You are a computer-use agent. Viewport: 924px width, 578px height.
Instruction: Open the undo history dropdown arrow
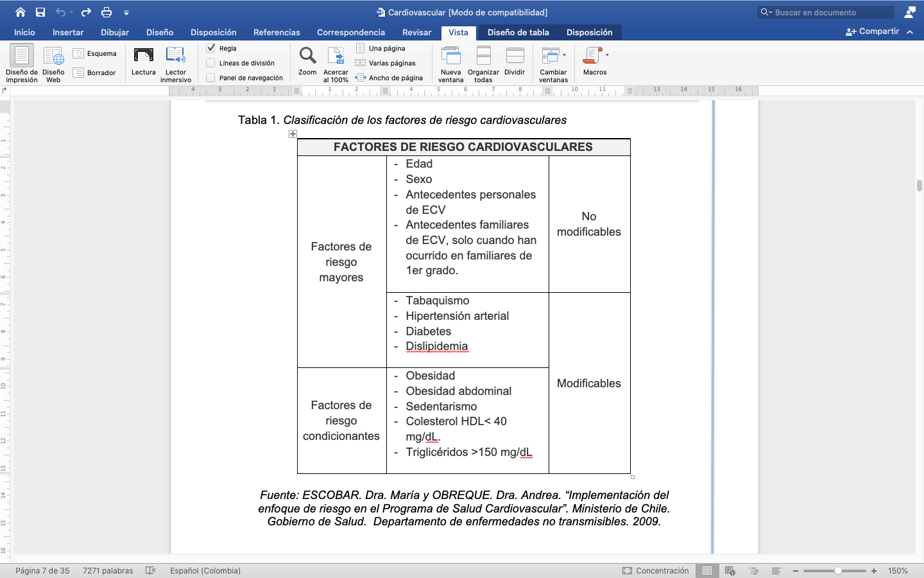pyautogui.click(x=71, y=12)
